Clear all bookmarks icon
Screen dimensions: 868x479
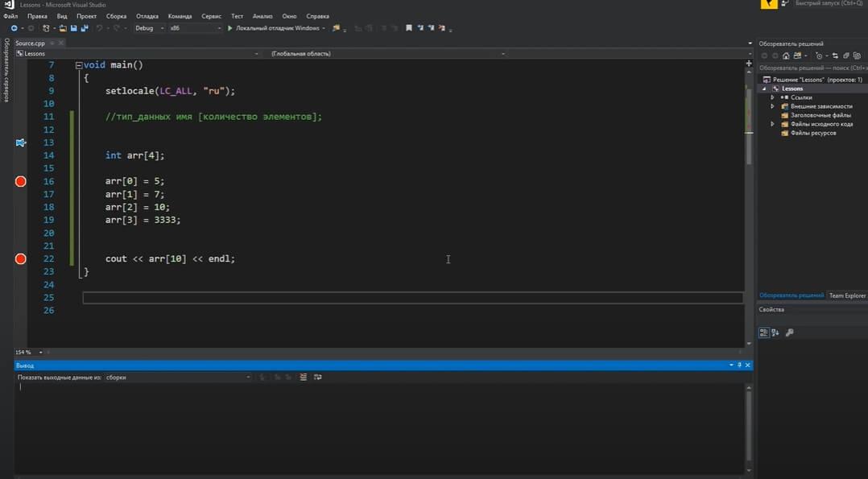click(442, 28)
